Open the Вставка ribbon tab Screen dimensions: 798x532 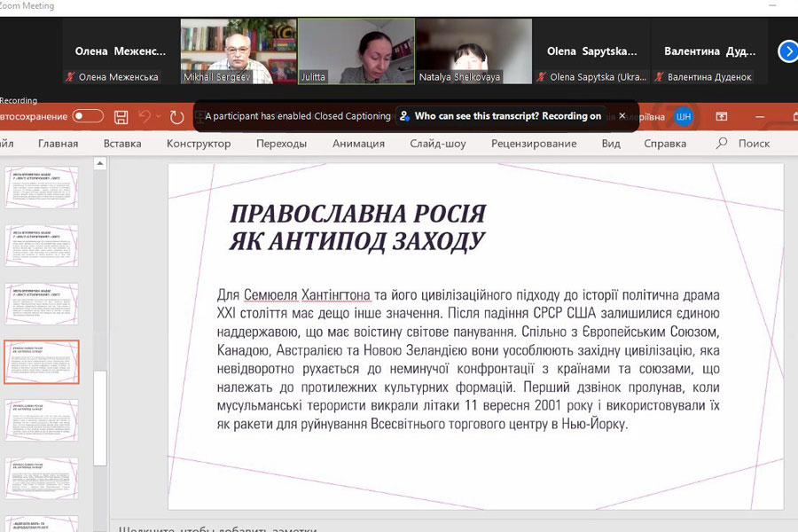[122, 144]
